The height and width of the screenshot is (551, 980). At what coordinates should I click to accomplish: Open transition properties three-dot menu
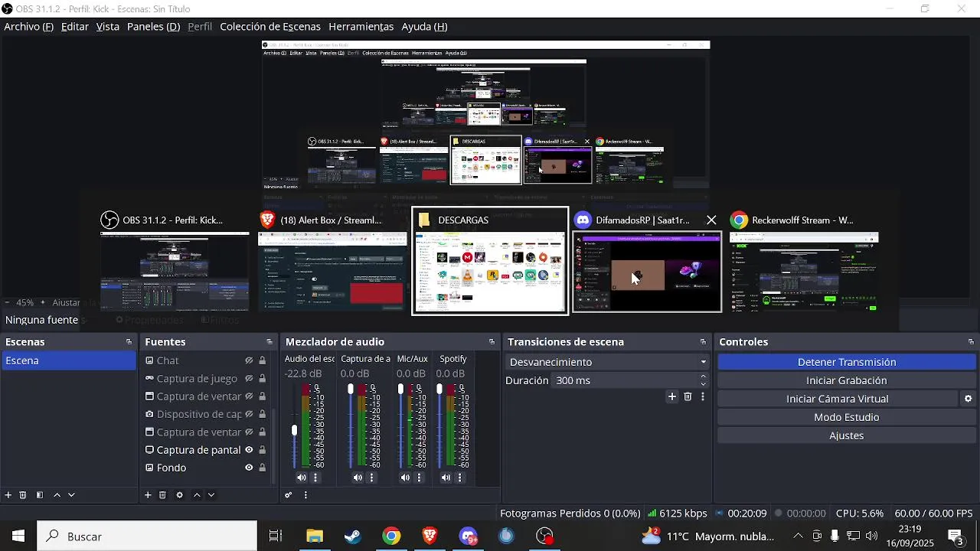pos(703,396)
